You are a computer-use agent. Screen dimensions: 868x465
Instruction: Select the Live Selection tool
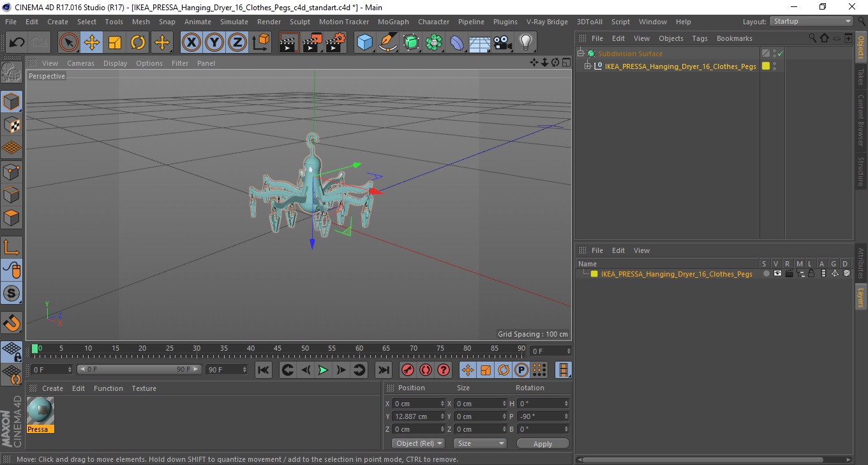click(x=69, y=43)
